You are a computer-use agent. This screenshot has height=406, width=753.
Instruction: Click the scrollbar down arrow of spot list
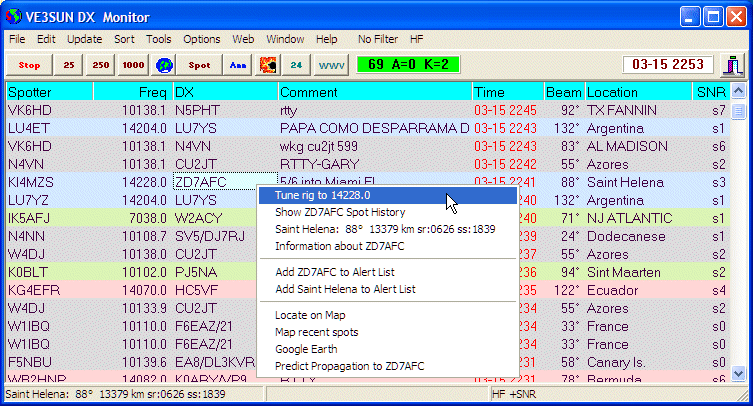[x=738, y=373]
